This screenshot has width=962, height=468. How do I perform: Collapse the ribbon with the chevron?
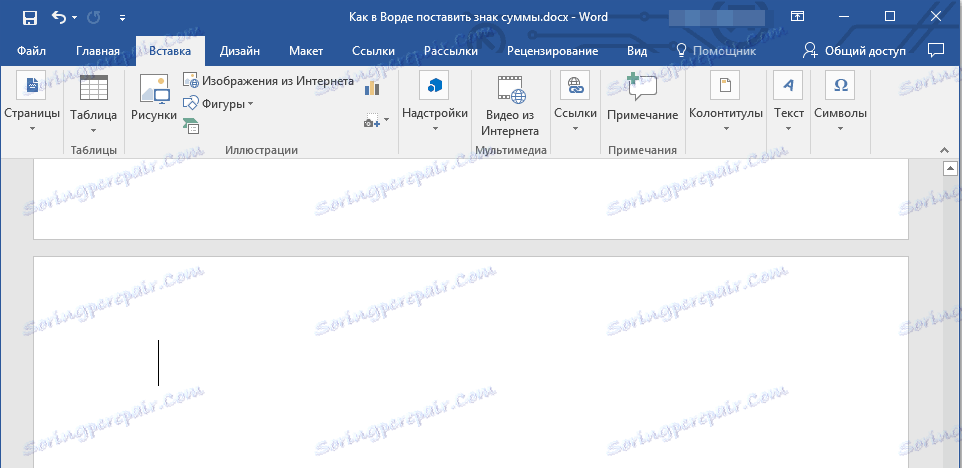click(944, 150)
